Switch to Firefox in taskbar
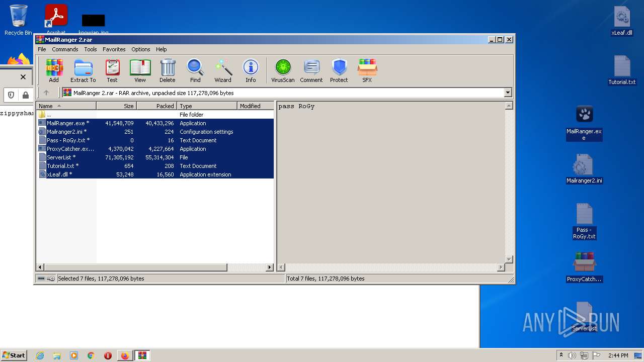The image size is (644, 362). (x=125, y=355)
